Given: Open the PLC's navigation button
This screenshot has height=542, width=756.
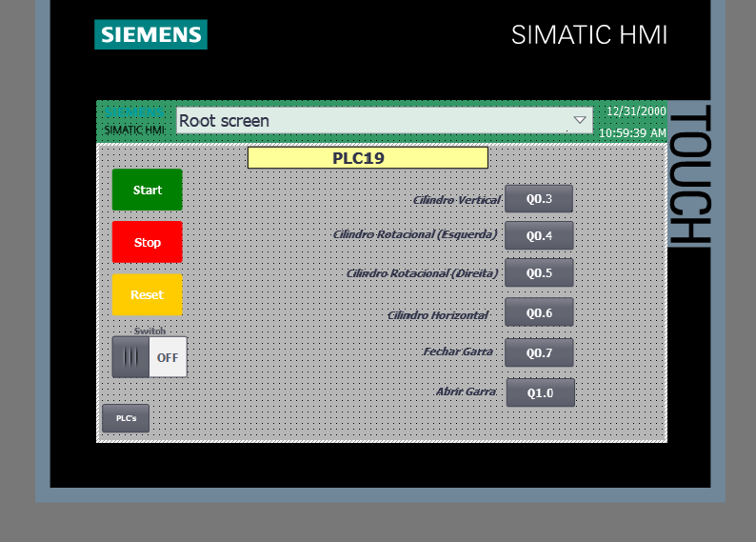Looking at the screenshot, I should [x=126, y=418].
